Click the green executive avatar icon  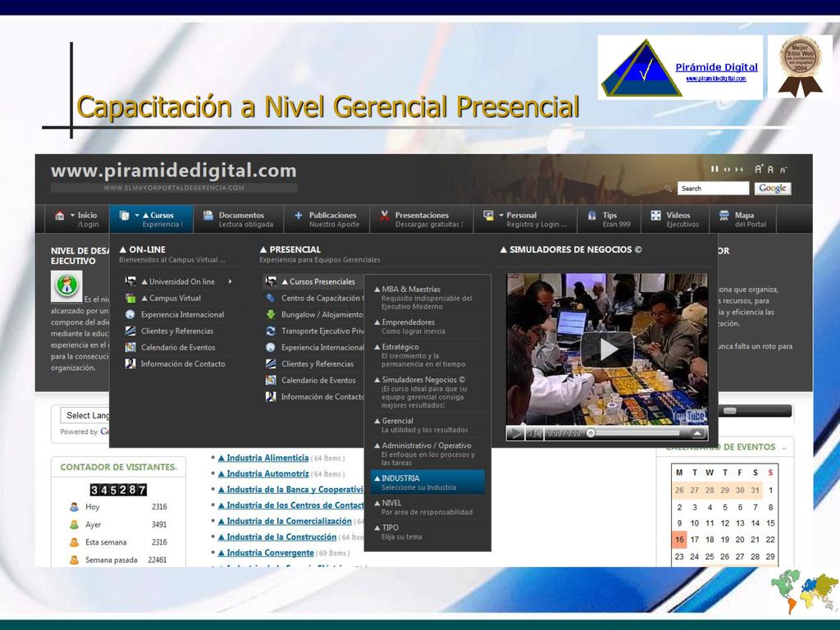point(66,285)
